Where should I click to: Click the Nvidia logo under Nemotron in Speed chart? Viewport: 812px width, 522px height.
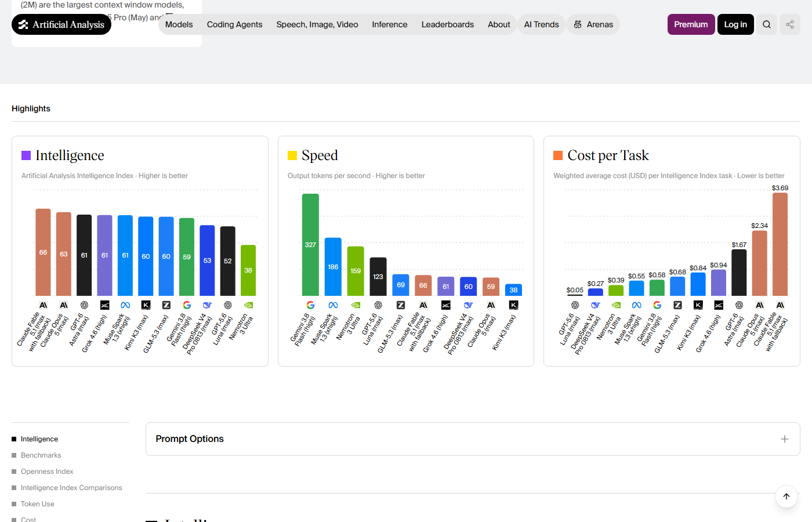click(356, 305)
